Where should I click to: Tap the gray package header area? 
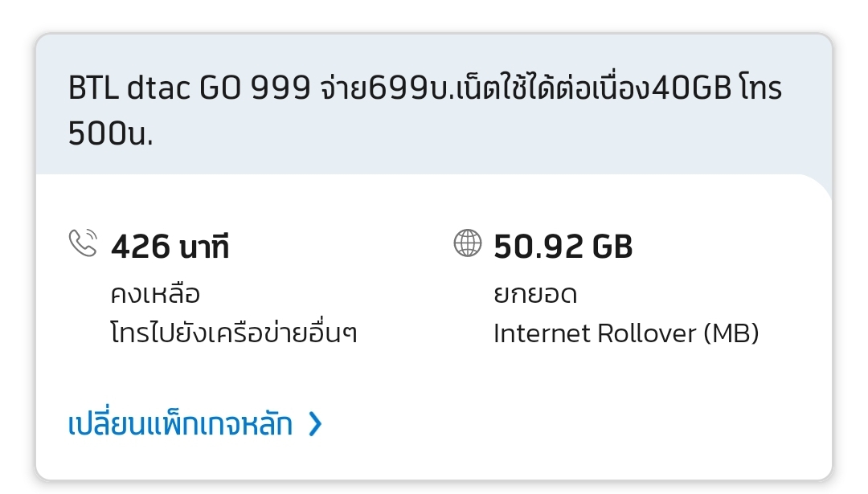click(434, 104)
